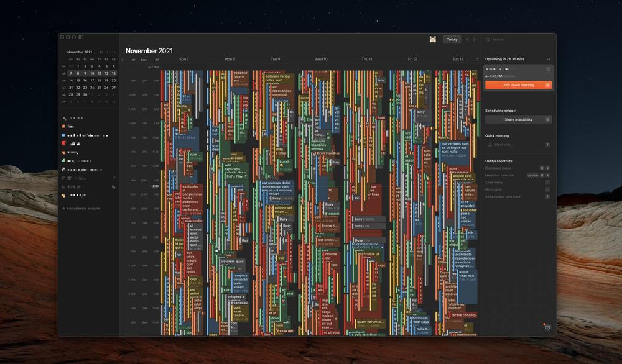Open the 'quam earum' event on Thursday
Screen dimensions: 622x364
369,323
